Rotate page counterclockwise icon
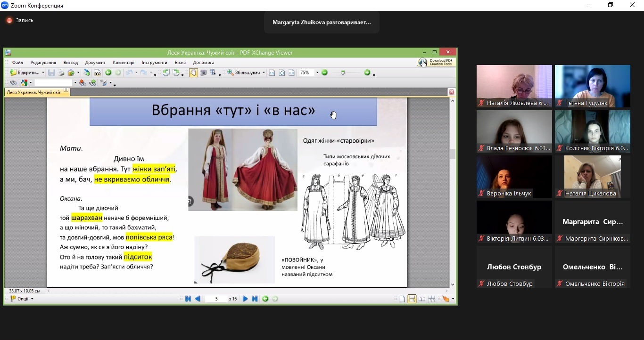644x340 pixels. coord(166,73)
